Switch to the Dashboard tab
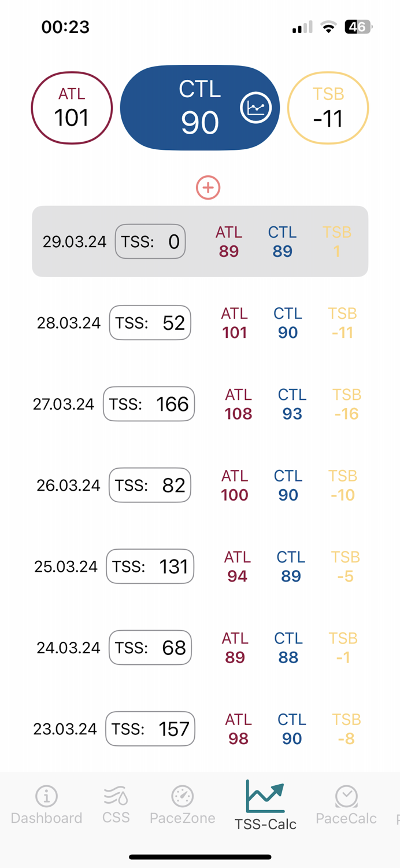 point(46,804)
